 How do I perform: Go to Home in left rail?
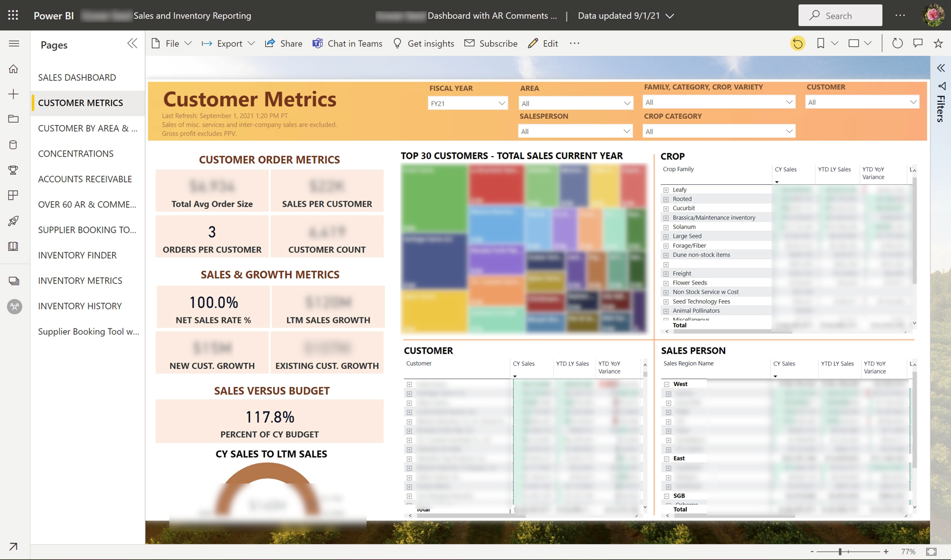pos(14,69)
